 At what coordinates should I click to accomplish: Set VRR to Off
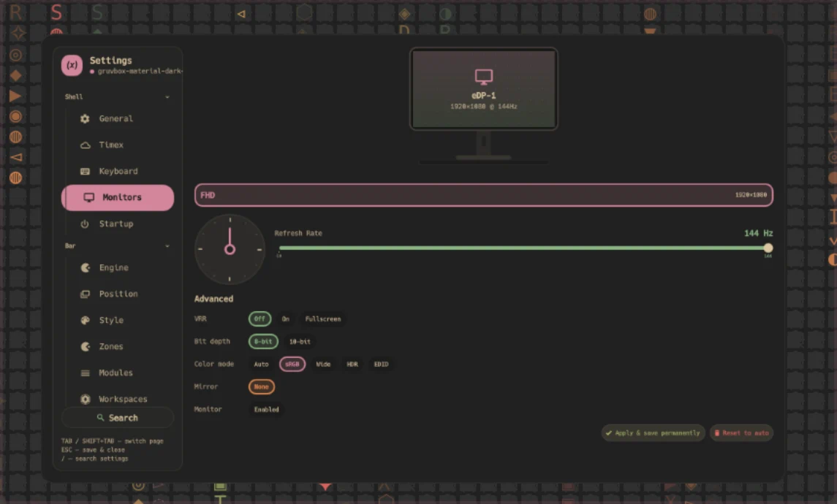click(260, 319)
